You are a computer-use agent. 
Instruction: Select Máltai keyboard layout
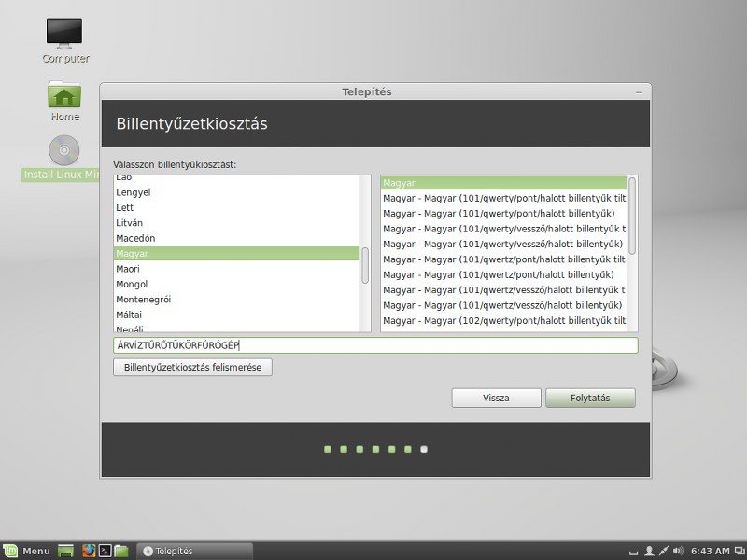tap(237, 315)
